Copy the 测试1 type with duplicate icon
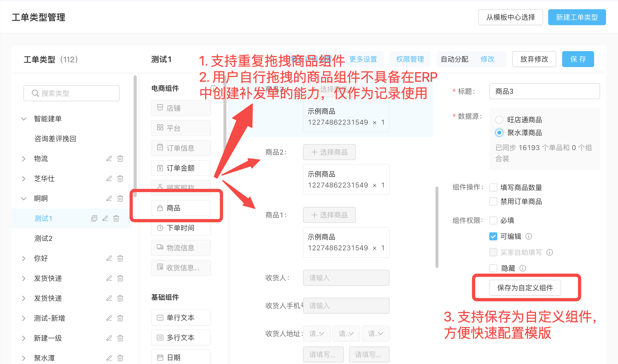The width and height of the screenshot is (618, 364). coord(94,218)
